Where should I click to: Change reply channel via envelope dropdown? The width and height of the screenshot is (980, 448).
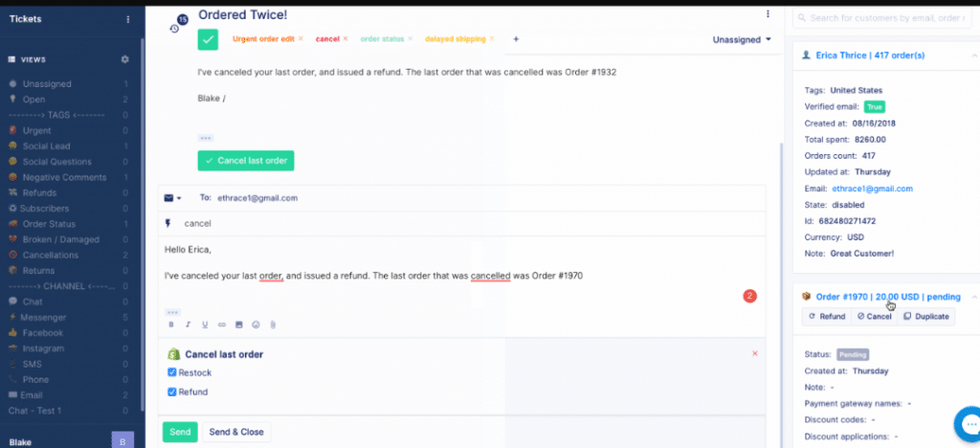[x=172, y=198]
